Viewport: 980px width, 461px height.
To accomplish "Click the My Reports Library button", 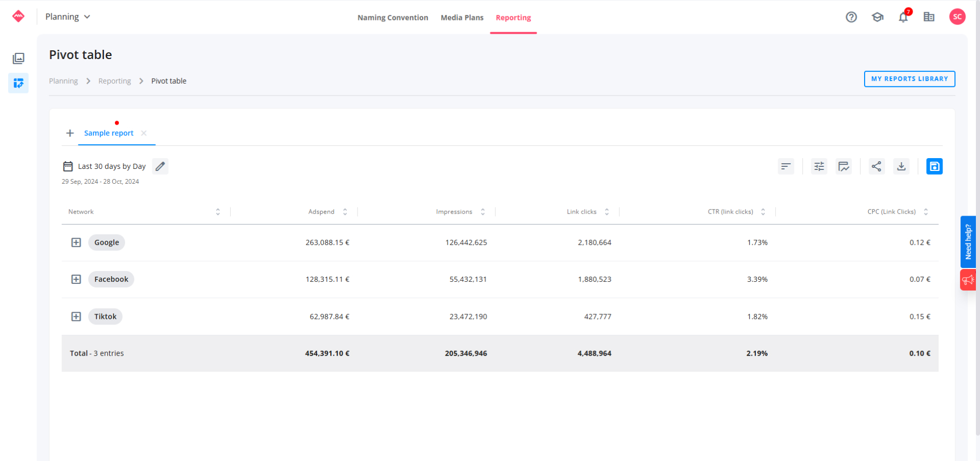I will point(909,79).
